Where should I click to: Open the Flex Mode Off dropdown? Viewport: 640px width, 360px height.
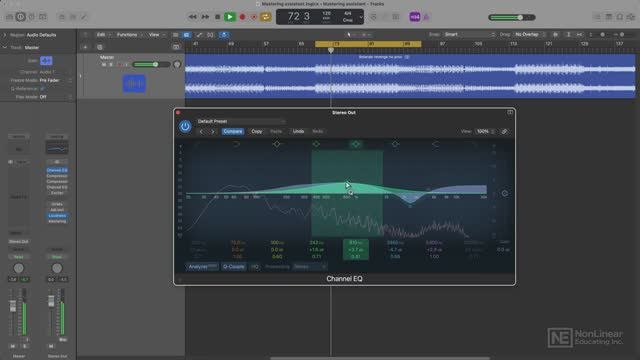(x=55, y=97)
